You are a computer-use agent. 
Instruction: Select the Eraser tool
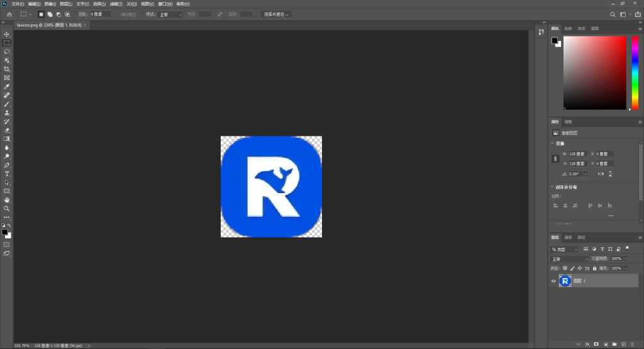click(x=6, y=130)
